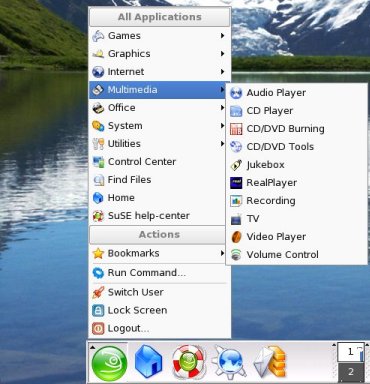Click the Home menu entry icon

(x=98, y=198)
